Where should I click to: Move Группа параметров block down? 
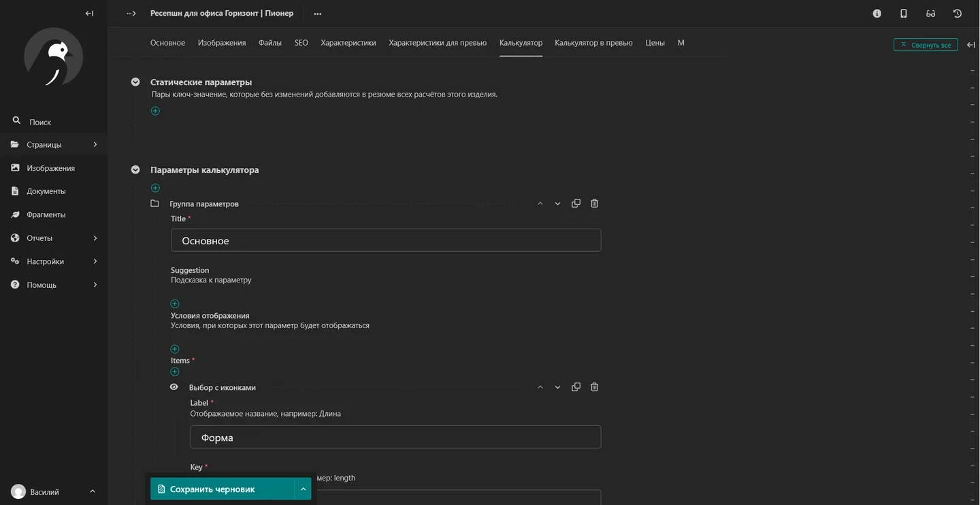point(558,203)
